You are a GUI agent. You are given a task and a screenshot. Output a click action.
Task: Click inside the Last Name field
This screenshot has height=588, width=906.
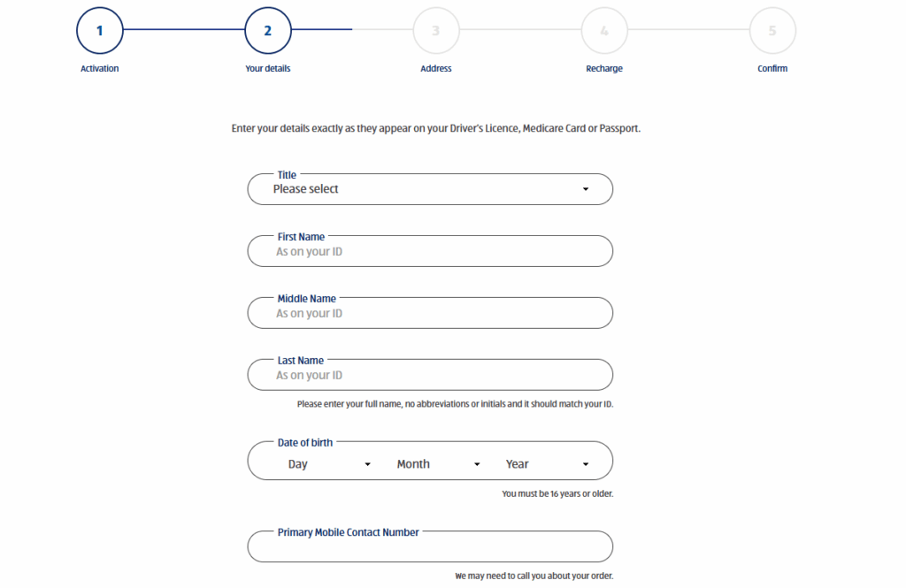(430, 375)
